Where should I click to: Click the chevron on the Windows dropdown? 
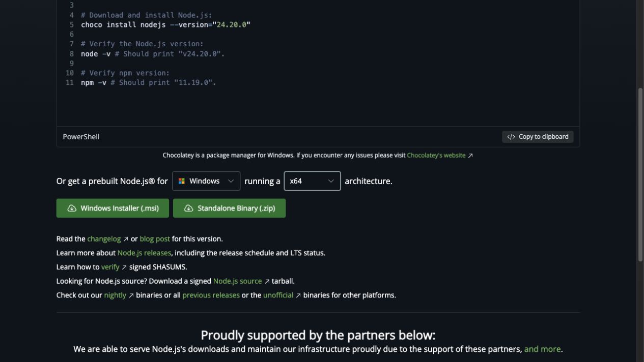pos(231,181)
